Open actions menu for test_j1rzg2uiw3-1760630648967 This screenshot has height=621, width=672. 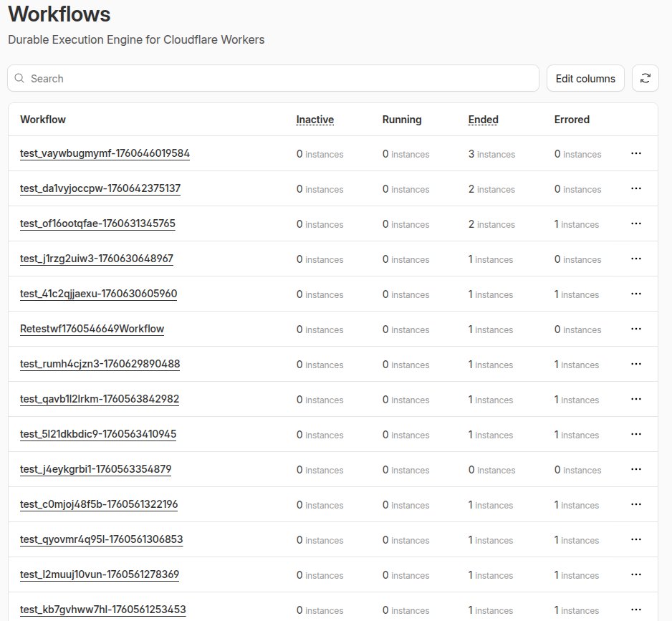[636, 259]
